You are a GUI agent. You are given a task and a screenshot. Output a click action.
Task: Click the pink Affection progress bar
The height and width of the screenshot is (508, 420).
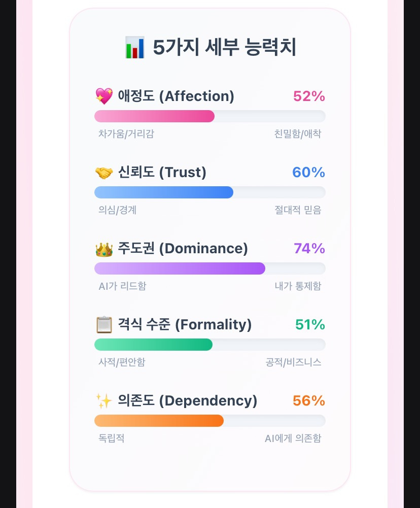pos(155,116)
